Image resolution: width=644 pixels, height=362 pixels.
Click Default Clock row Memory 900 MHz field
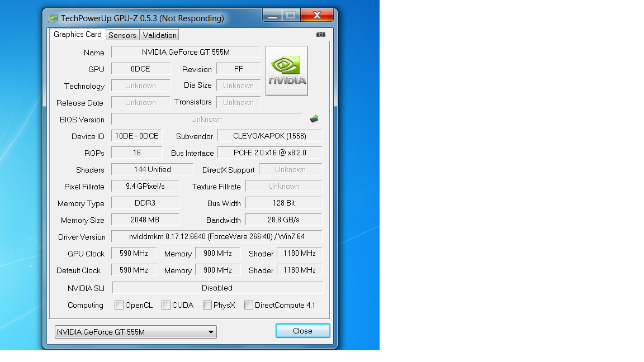[x=217, y=270]
